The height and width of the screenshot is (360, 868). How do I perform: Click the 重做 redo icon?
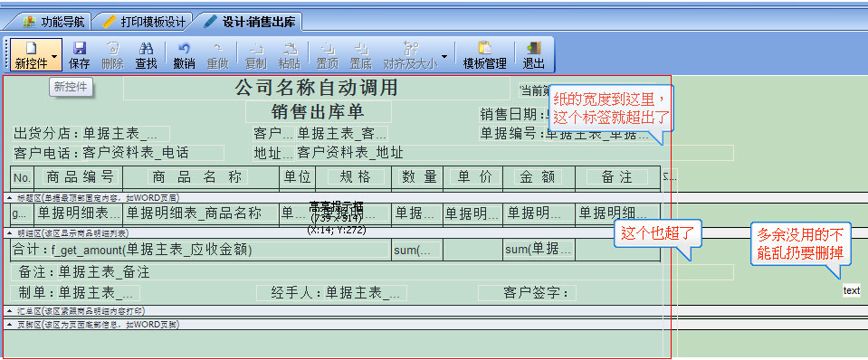tap(217, 55)
